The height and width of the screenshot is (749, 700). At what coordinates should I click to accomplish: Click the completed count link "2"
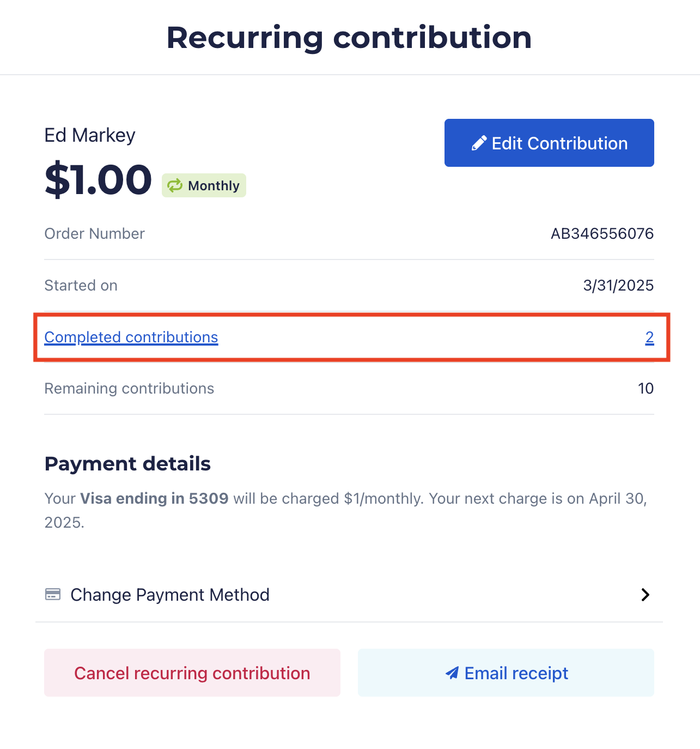pos(649,337)
